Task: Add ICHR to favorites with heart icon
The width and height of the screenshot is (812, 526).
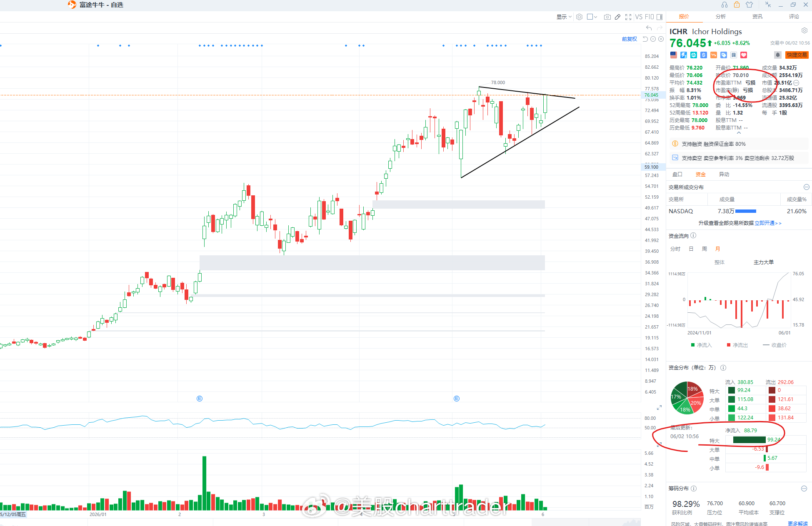Action: tap(744, 55)
